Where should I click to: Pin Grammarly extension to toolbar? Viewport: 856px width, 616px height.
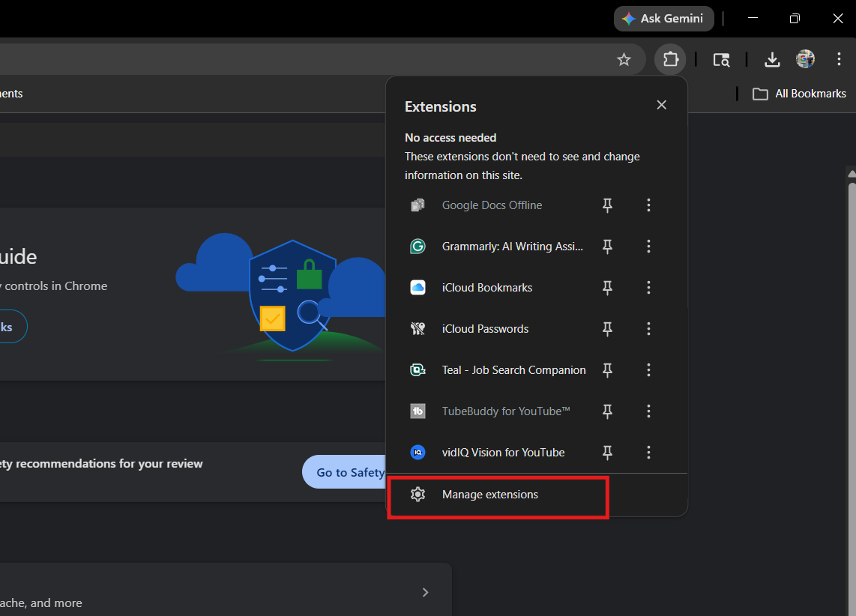coord(607,247)
